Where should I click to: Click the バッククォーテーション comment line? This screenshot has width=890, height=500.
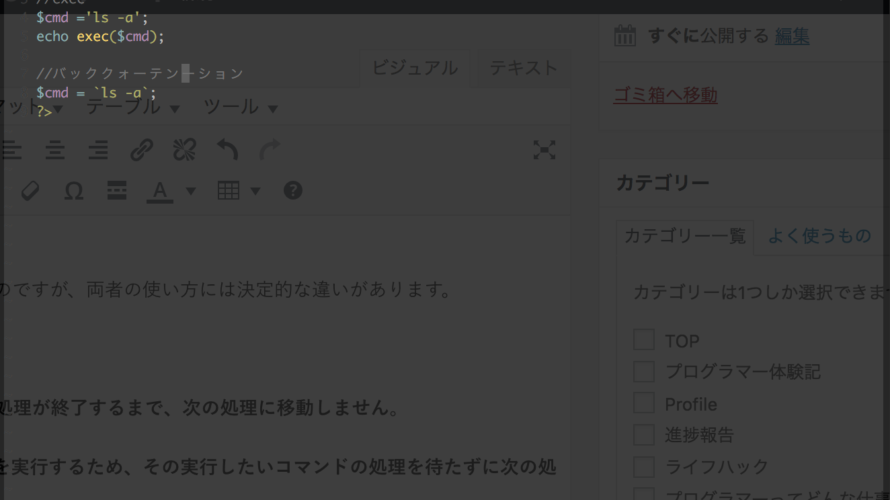pyautogui.click(x=140, y=73)
